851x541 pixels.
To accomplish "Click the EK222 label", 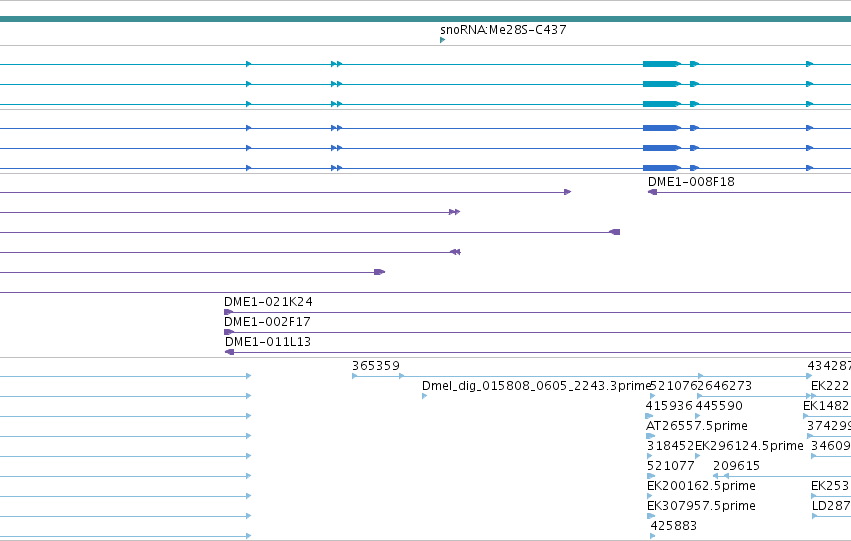I will 830,386.
